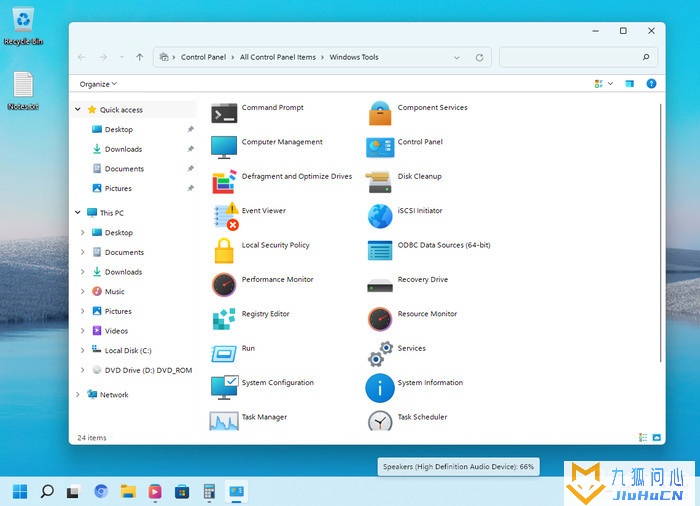Launch Computer Management icon
The height and width of the screenshot is (506, 700).
(x=224, y=147)
